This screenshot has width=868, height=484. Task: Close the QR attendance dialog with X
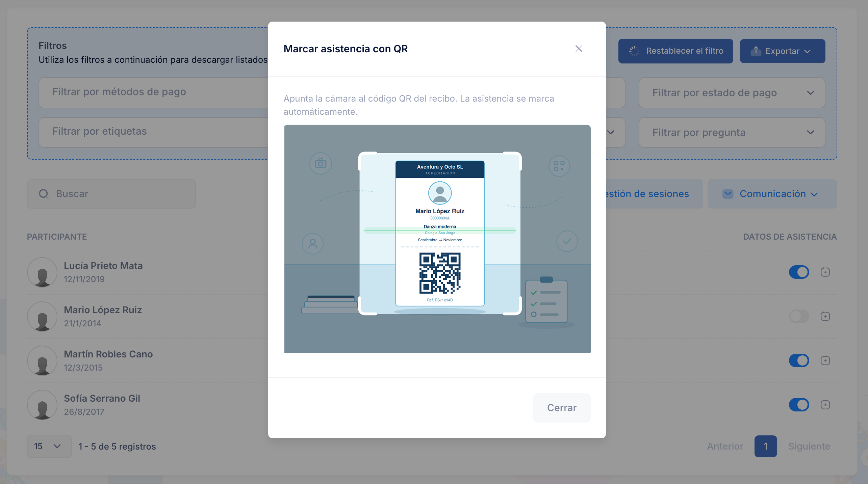pos(579,49)
